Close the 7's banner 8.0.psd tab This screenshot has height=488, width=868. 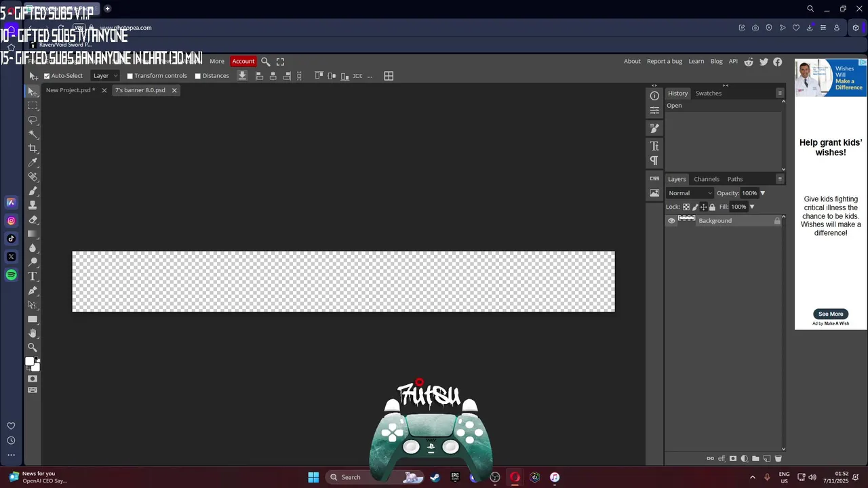coord(174,90)
